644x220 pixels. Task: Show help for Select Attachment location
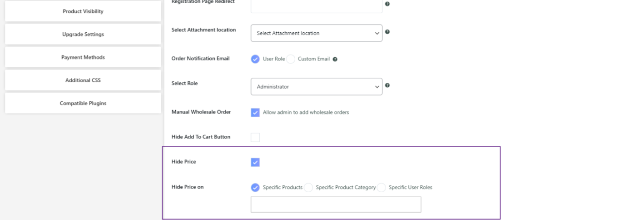[x=387, y=32]
